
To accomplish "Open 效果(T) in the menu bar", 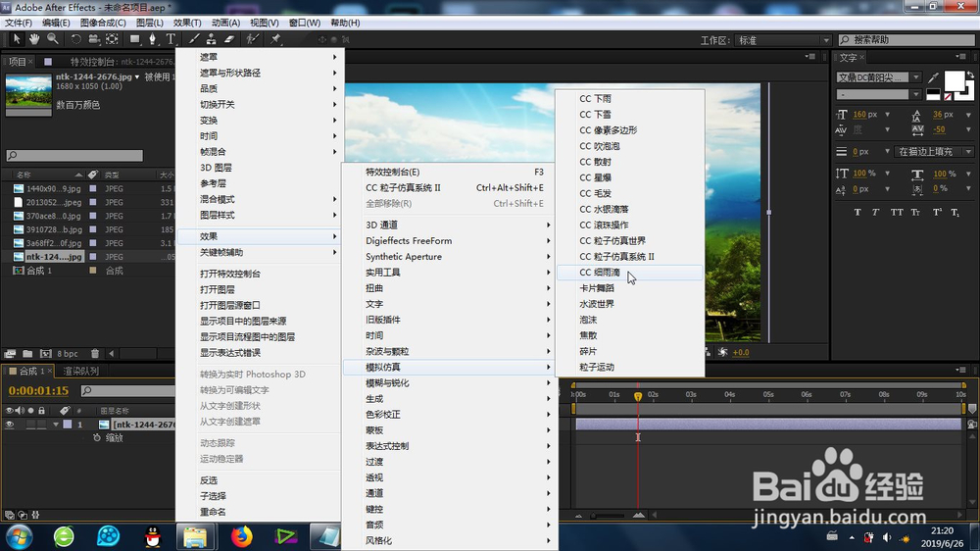I will pyautogui.click(x=187, y=23).
